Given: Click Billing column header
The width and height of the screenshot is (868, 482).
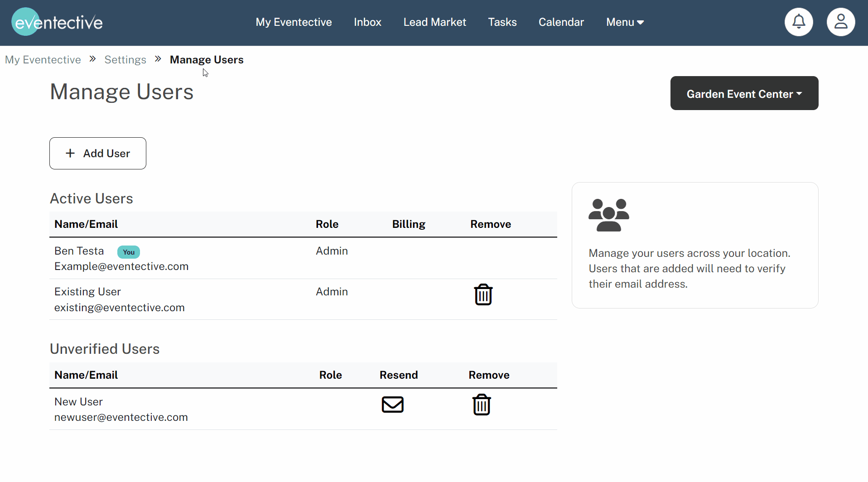Looking at the screenshot, I should click(x=409, y=224).
